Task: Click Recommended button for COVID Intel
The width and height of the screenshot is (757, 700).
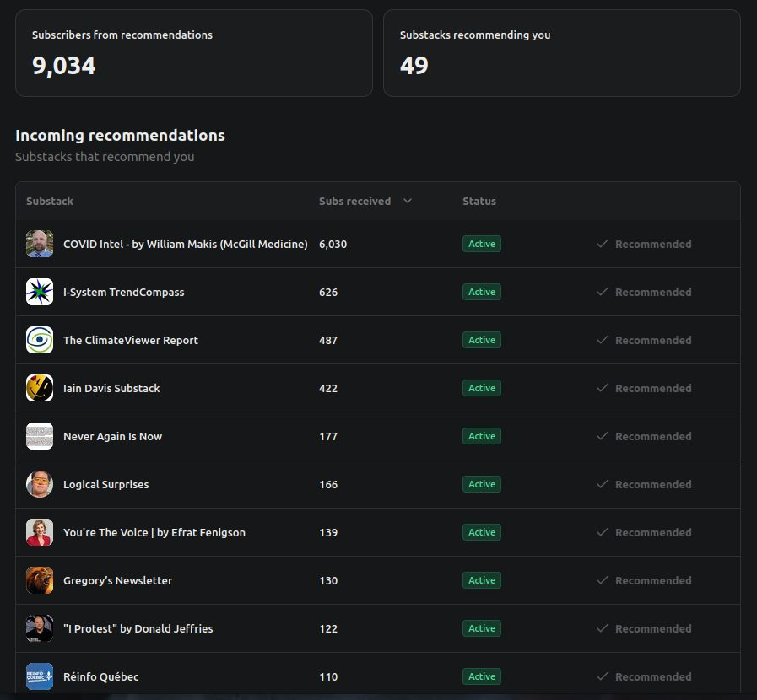Action: (644, 244)
